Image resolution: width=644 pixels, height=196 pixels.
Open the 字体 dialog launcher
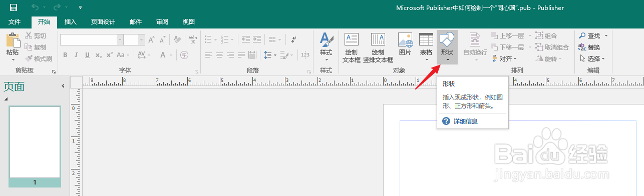(x=196, y=71)
